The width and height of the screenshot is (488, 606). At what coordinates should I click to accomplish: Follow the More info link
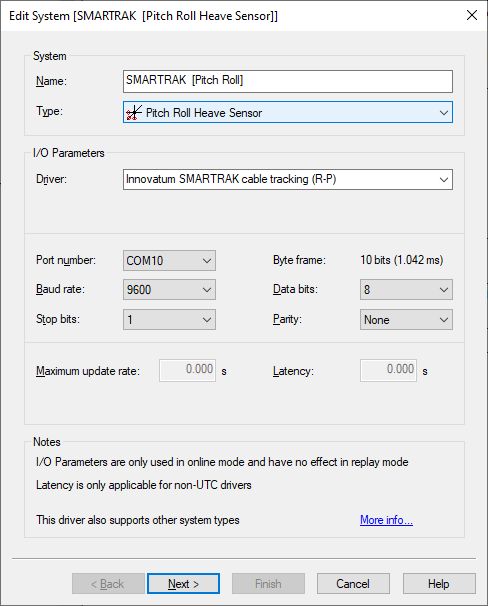pyautogui.click(x=386, y=520)
